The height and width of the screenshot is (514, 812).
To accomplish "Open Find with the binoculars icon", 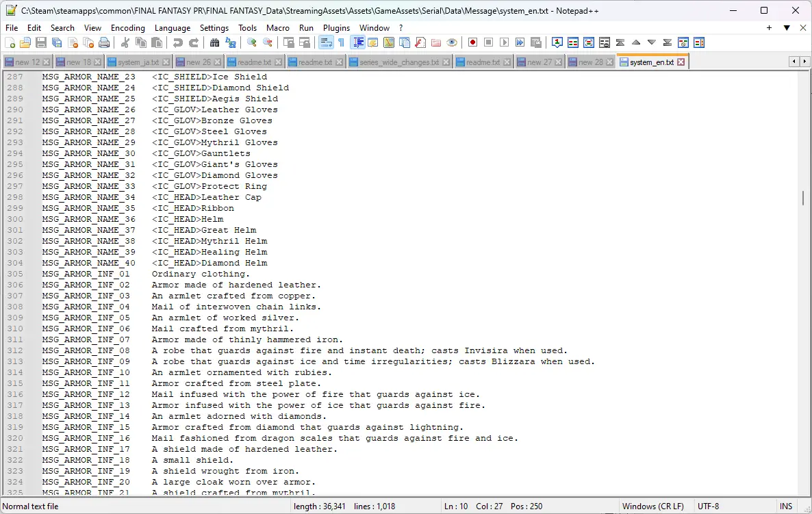I will coord(214,43).
